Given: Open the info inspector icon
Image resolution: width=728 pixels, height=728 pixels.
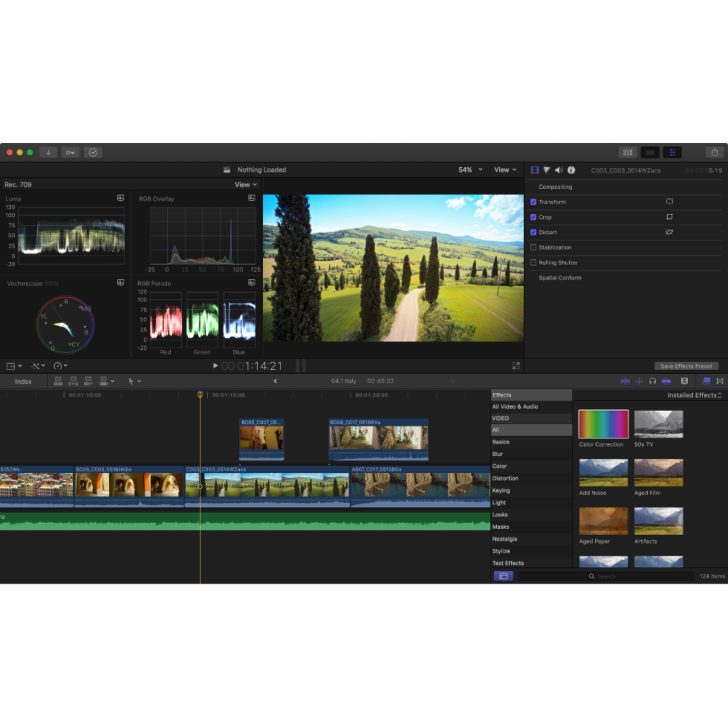Looking at the screenshot, I should pos(571,170).
